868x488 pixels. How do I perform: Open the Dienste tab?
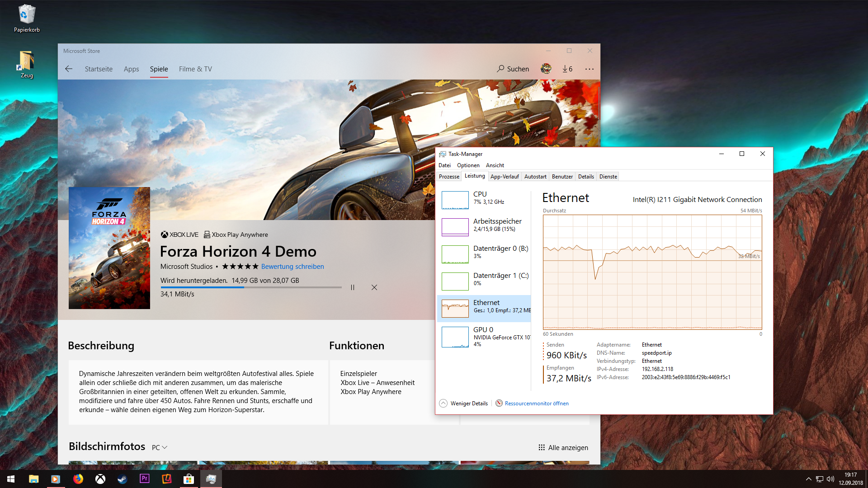click(608, 177)
